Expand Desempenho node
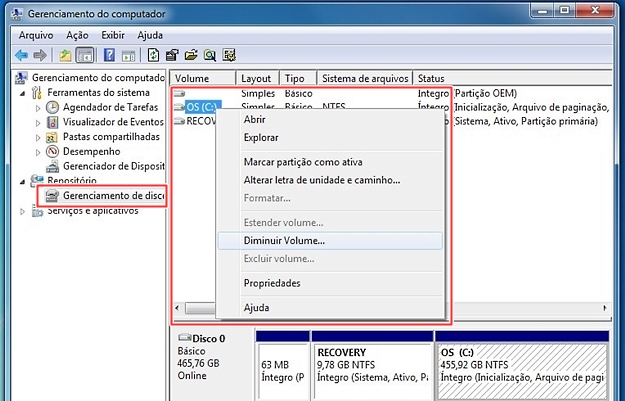The width and height of the screenshot is (625, 401). (38, 152)
